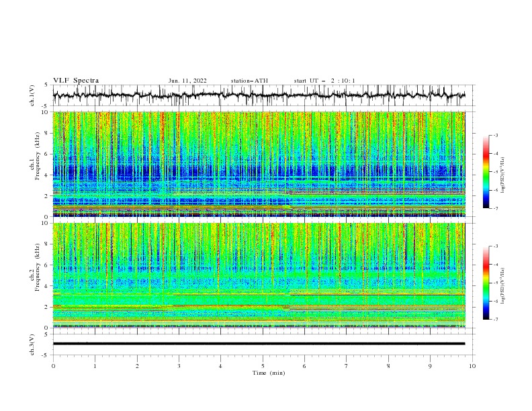Image resolution: width=532 pixels, height=411 pixels.
Task: Click the 'station=ATH' label
Action: pyautogui.click(x=249, y=81)
